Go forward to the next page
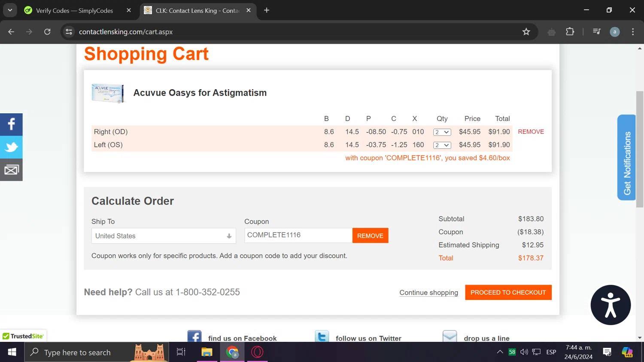The width and height of the screenshot is (644, 362). 29,32
